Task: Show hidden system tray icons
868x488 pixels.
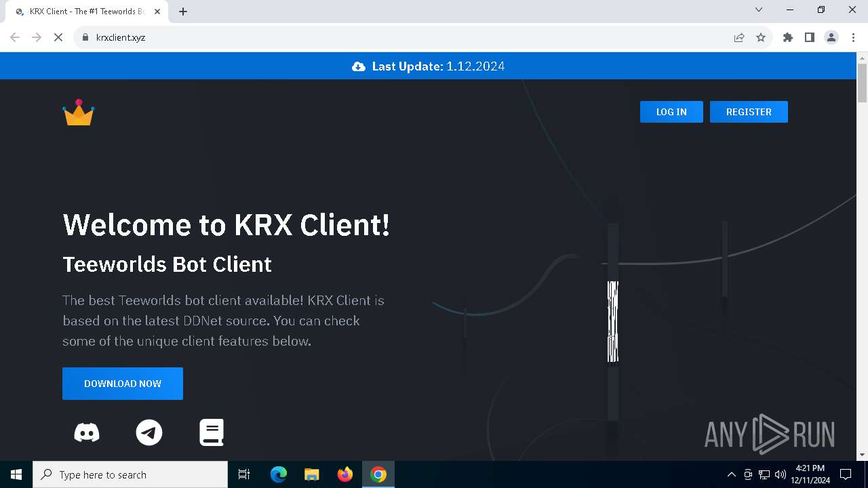Action: (732, 474)
